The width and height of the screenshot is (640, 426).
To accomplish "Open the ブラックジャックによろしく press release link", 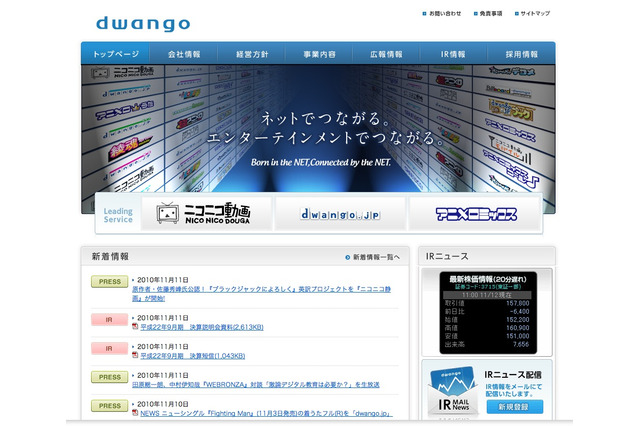I will coord(261,293).
